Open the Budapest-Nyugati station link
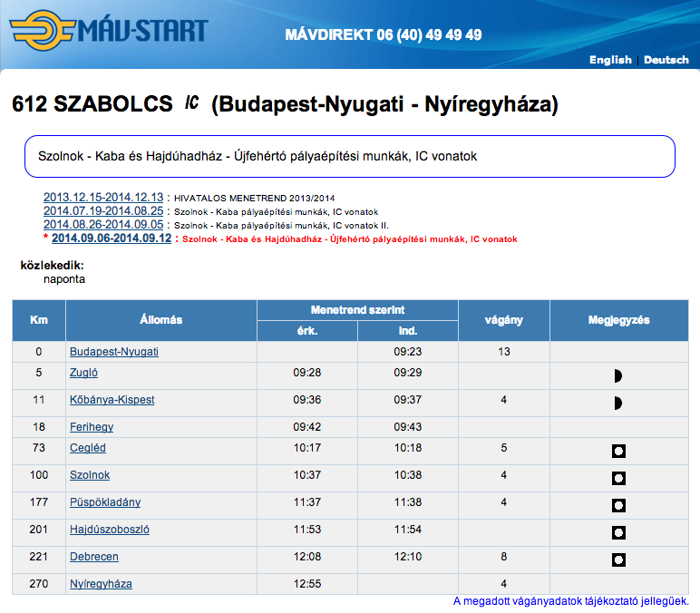 tap(114, 352)
